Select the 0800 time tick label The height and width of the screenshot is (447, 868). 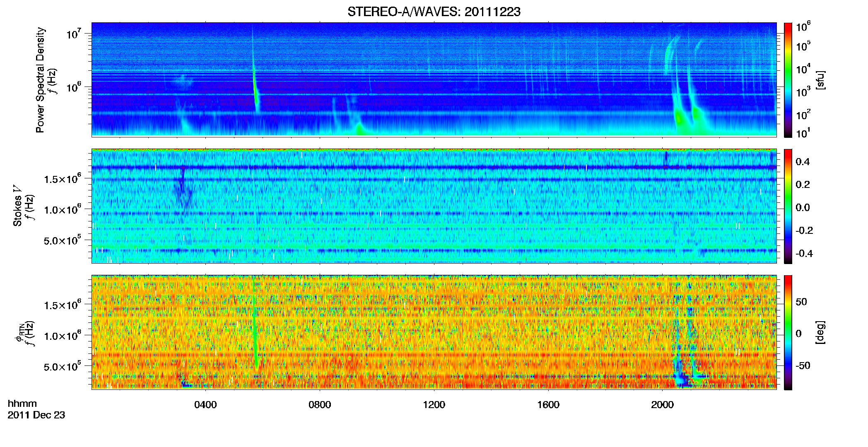[x=320, y=405]
